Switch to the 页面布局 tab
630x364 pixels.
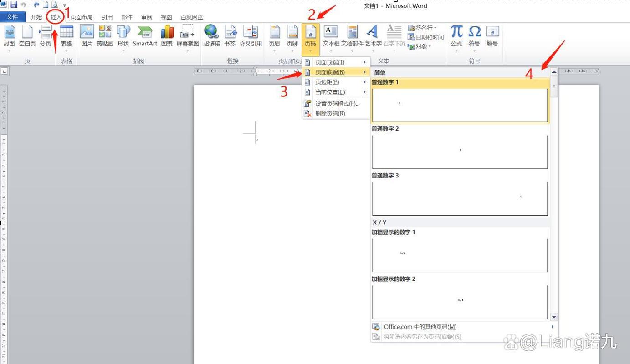(x=82, y=17)
